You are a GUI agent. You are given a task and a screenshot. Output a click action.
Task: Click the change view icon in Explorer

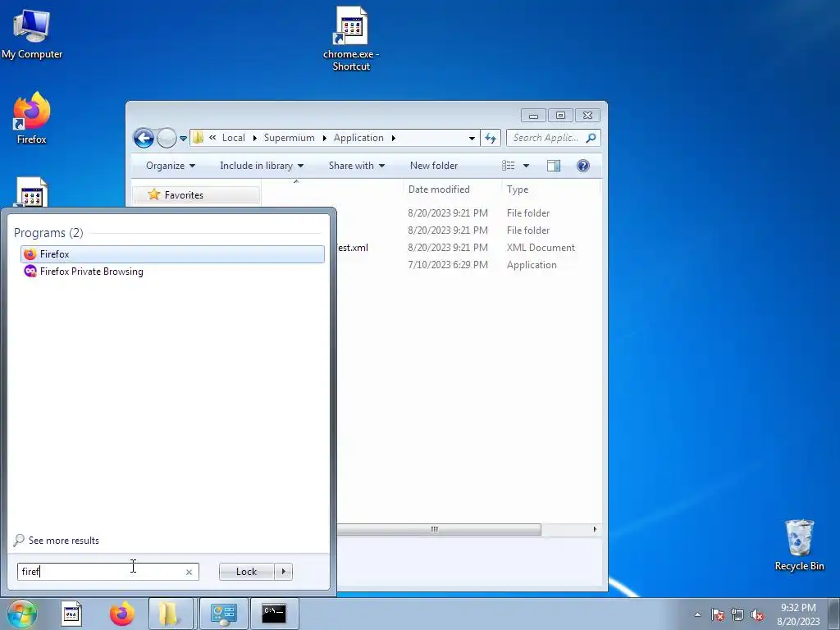pos(509,166)
